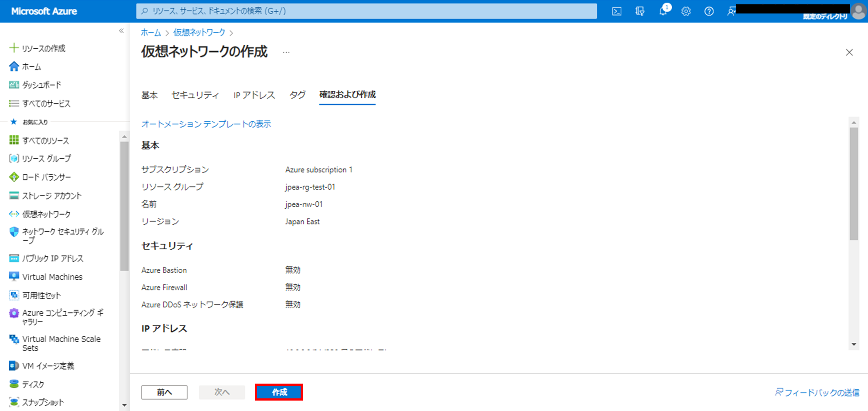Image resolution: width=868 pixels, height=411 pixels.
Task: Switch to the タグ tab
Action: pyautogui.click(x=298, y=95)
